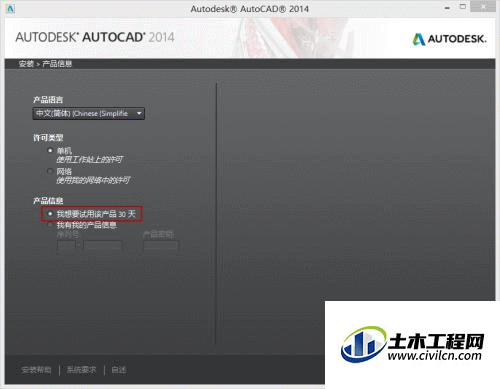Click the 产品语言 section label
This screenshot has width=500, height=389.
[x=48, y=100]
